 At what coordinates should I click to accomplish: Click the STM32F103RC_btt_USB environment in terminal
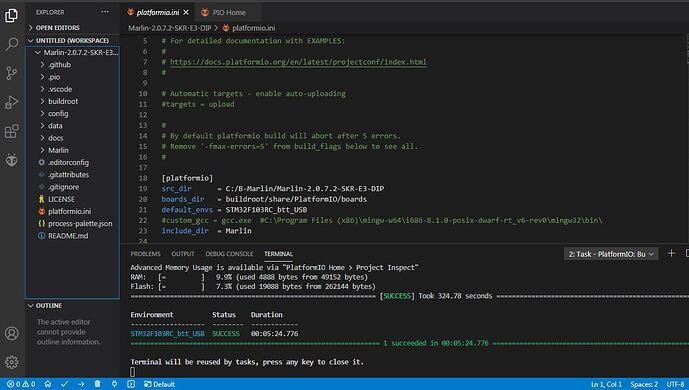[x=167, y=334]
